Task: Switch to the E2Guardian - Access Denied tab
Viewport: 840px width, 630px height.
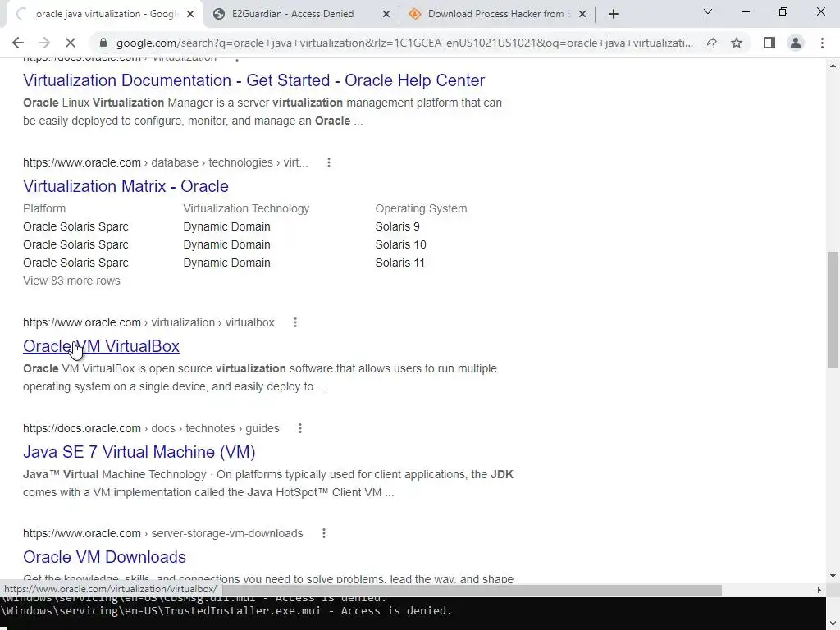Action: (x=302, y=14)
